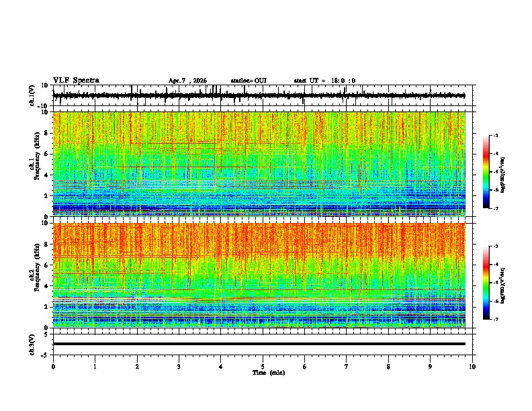The height and width of the screenshot is (411, 532).
Task: Click the ch.1 spectrogram color bar
Action: pos(486,172)
